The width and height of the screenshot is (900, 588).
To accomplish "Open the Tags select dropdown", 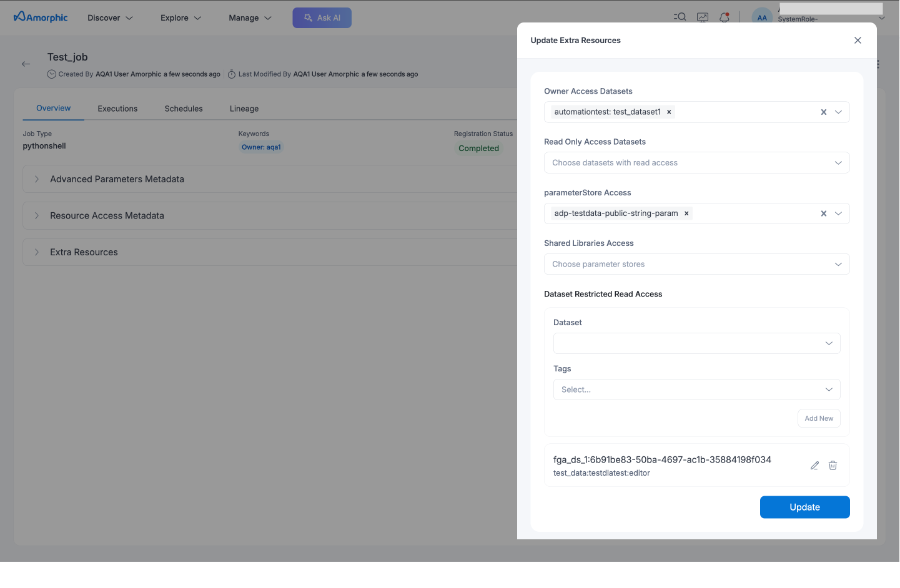I will click(x=696, y=390).
